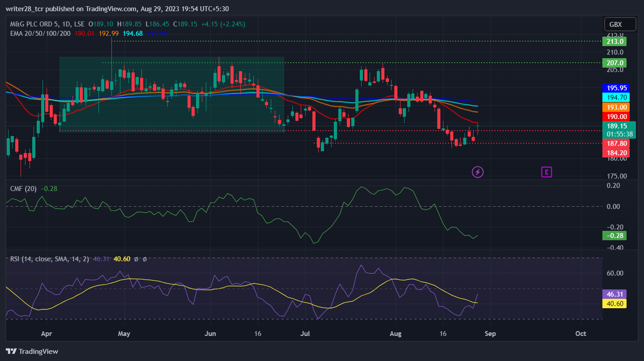Click the 213.0 price label on the axis
Viewport: 644px width, 361px height.
[614, 42]
